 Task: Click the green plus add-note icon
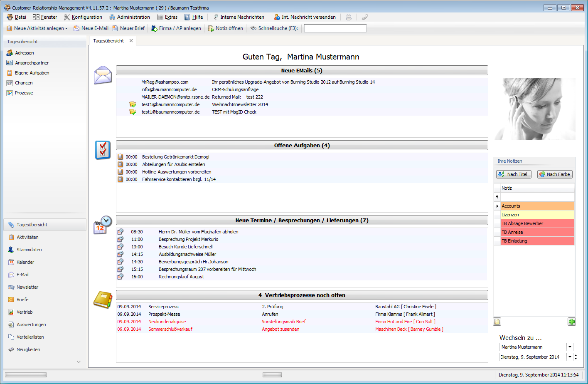click(572, 322)
